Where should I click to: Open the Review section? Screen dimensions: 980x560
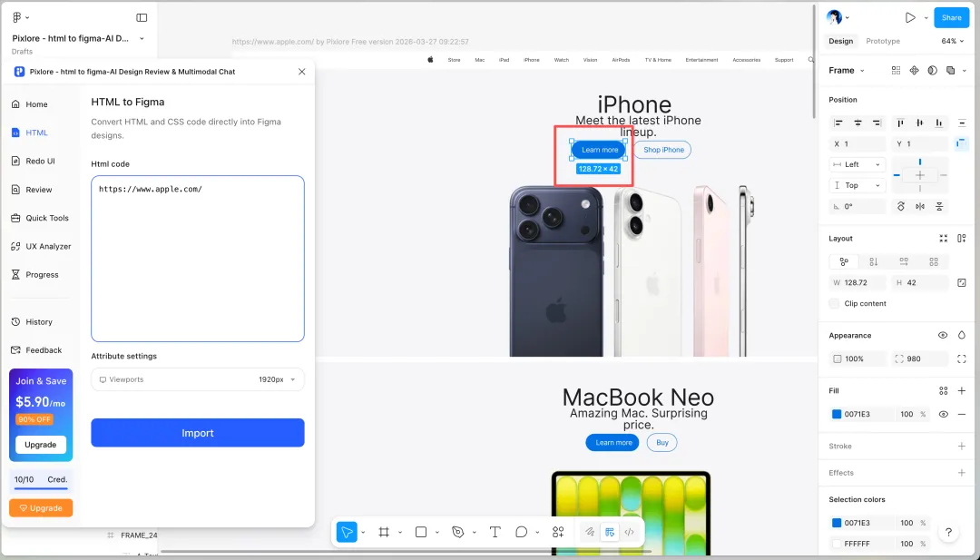click(x=32, y=190)
